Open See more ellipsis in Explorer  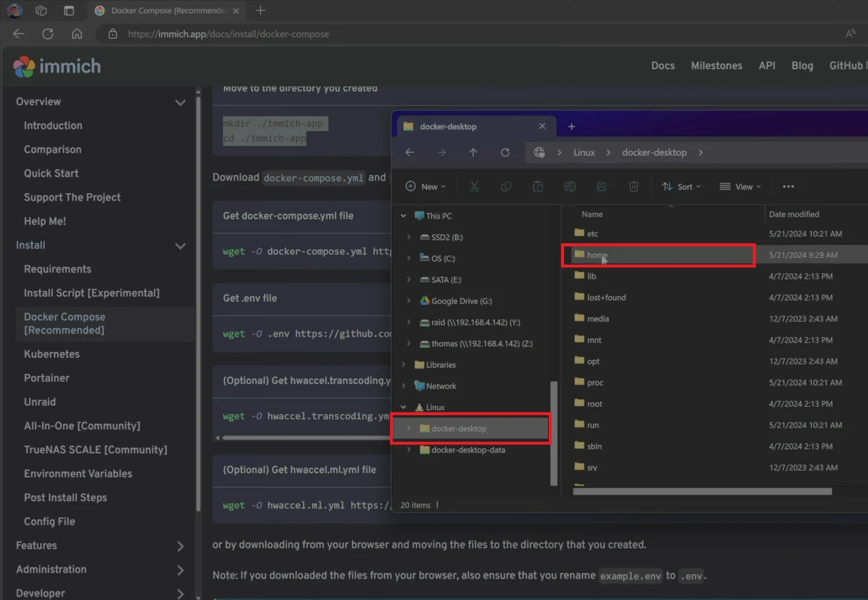tap(788, 187)
